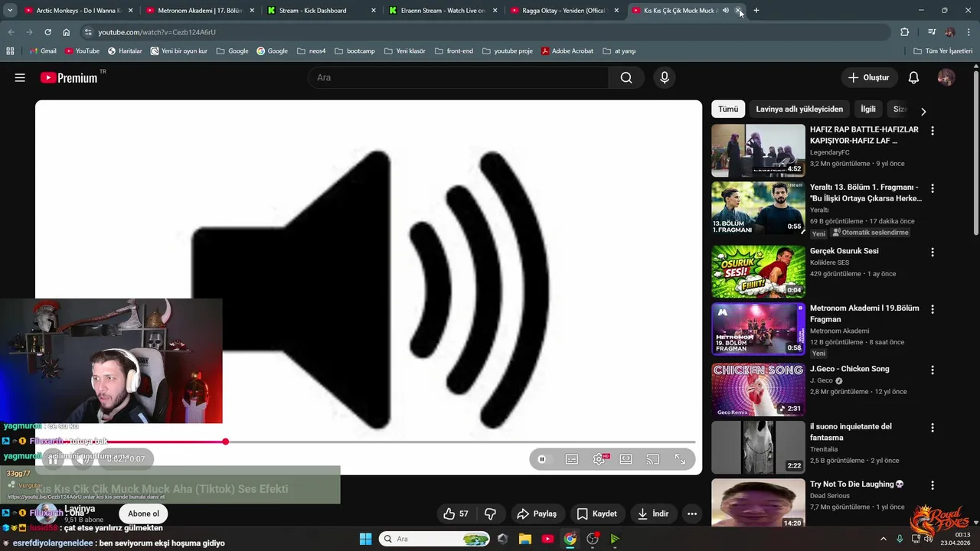Click the İndir download button
The image size is (980, 551).
pyautogui.click(x=653, y=514)
